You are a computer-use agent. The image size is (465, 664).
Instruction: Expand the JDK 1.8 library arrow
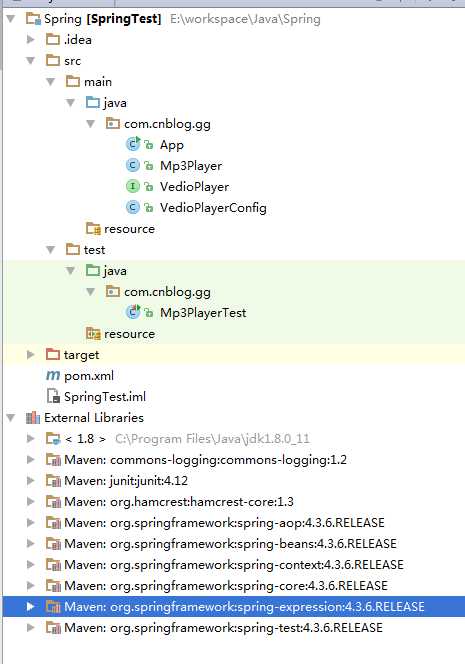(x=30, y=438)
